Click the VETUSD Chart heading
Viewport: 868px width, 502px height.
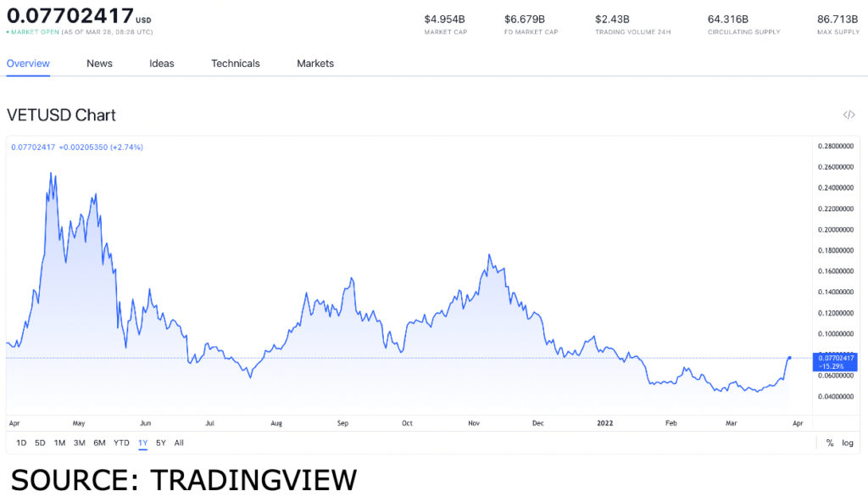(x=61, y=115)
